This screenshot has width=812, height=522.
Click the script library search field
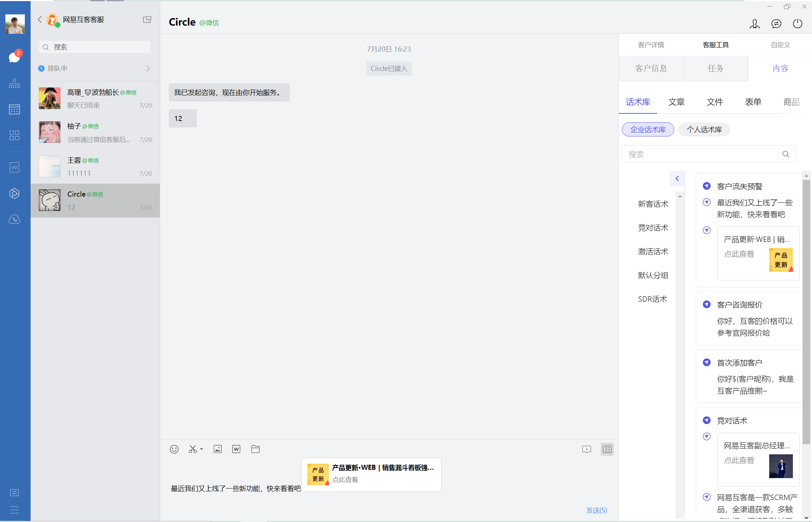tap(708, 154)
